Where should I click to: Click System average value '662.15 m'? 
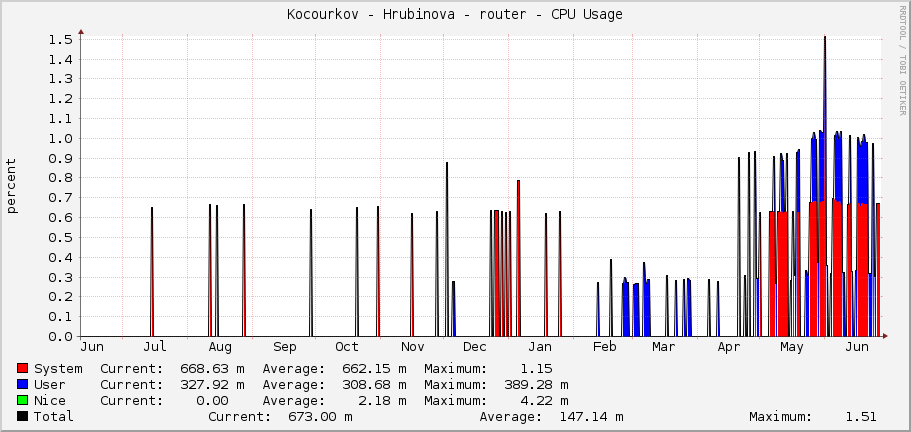coord(374,369)
